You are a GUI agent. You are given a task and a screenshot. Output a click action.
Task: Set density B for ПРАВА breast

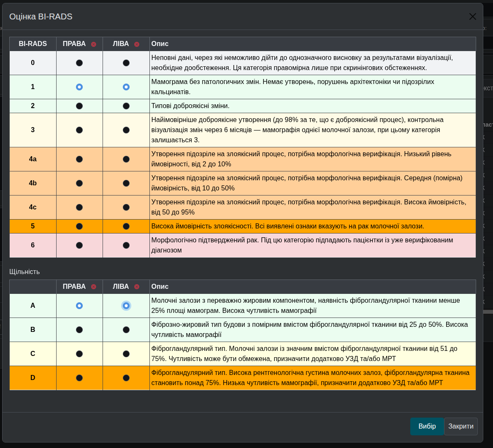click(x=79, y=330)
